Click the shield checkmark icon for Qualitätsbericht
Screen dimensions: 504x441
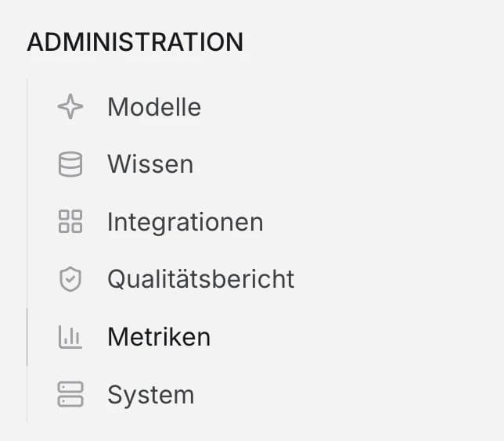[70, 279]
